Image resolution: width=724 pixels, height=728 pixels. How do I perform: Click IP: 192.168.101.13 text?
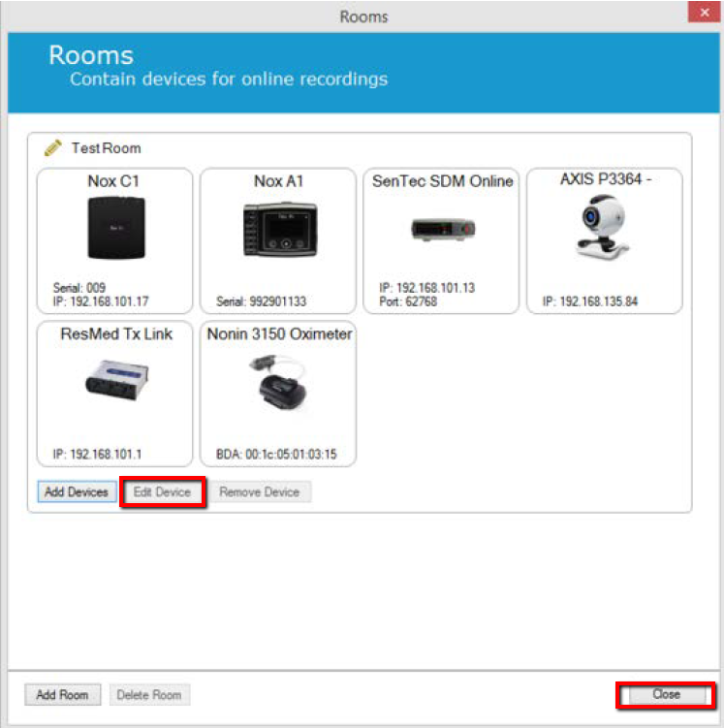[427, 288]
